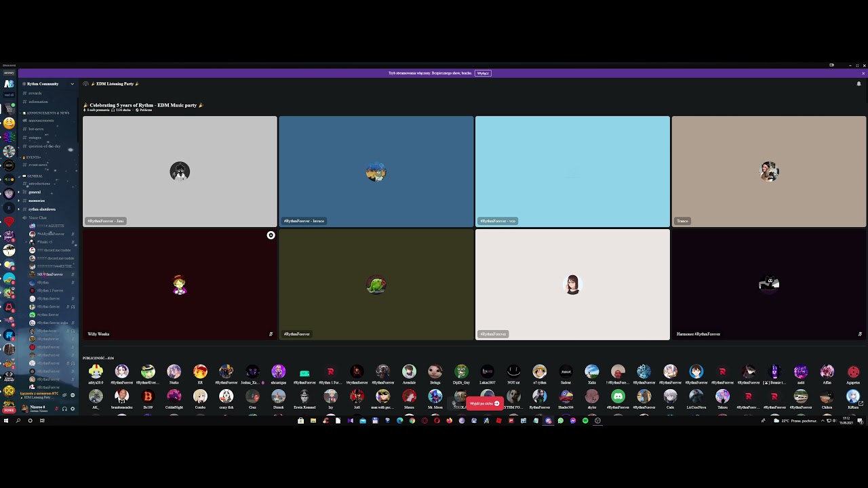The image size is (868, 488).
Task: Open Windows taskbar search
Action: 18,420
